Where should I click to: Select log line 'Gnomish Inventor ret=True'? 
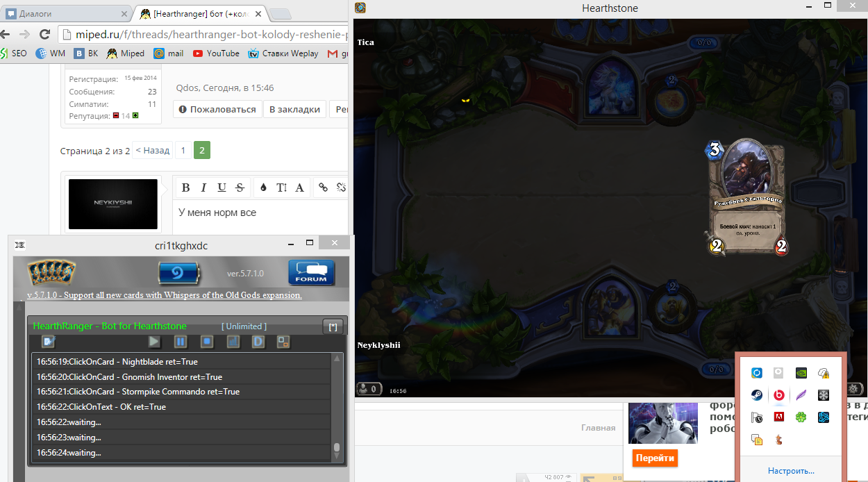(182, 376)
